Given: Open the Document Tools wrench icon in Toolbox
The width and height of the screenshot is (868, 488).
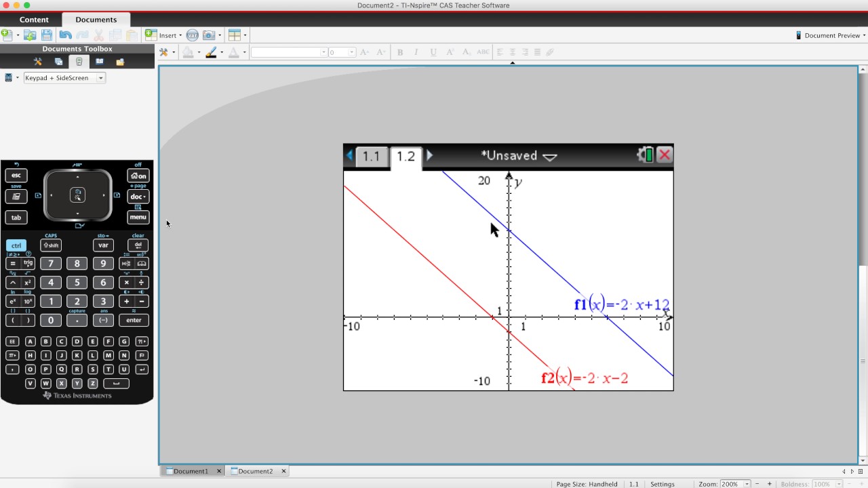Looking at the screenshot, I should pyautogui.click(x=38, y=62).
